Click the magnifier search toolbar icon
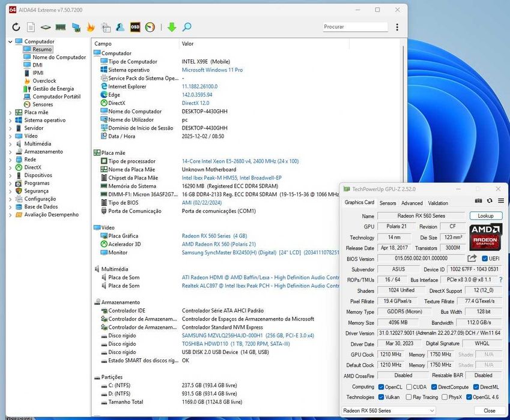Screen dimensions: 510x420 (x=187, y=27)
